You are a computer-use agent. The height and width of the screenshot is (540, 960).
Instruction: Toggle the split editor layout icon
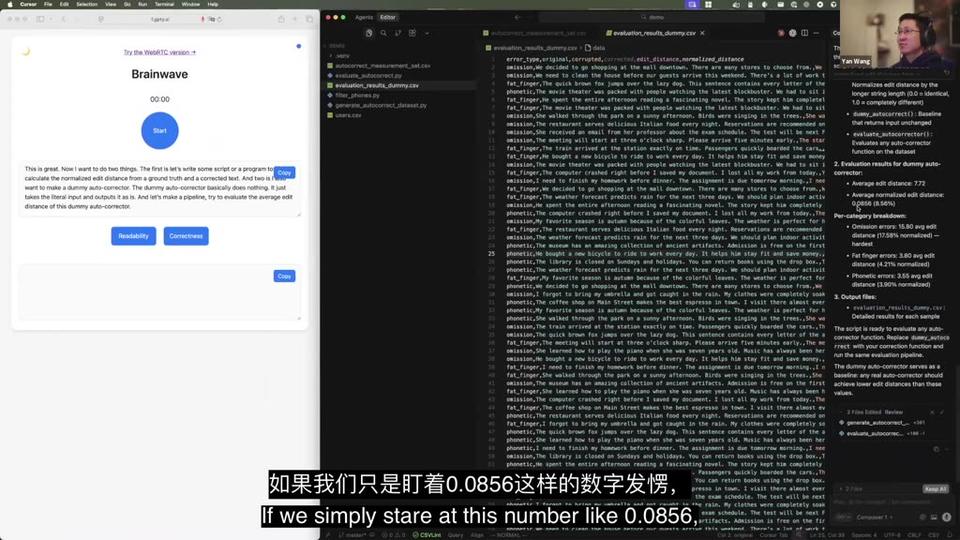pyautogui.click(x=804, y=33)
